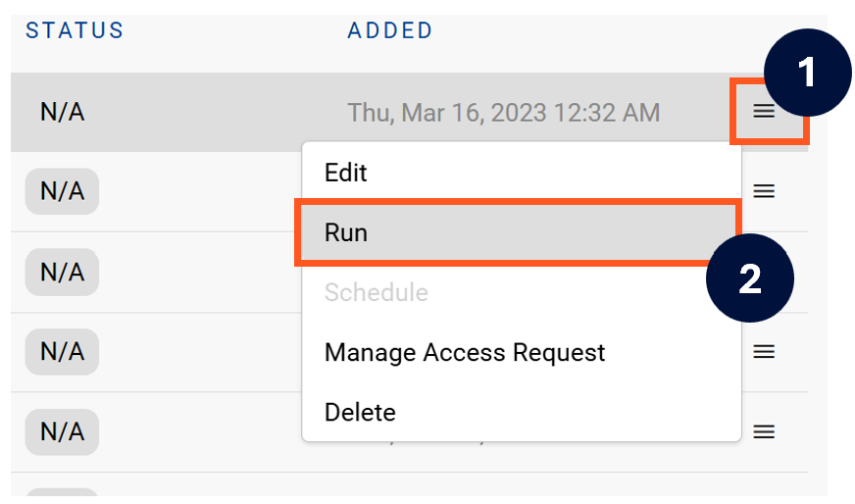This screenshot has width=855, height=504.
Task: Choose Edit from the context menu
Action: (x=346, y=173)
